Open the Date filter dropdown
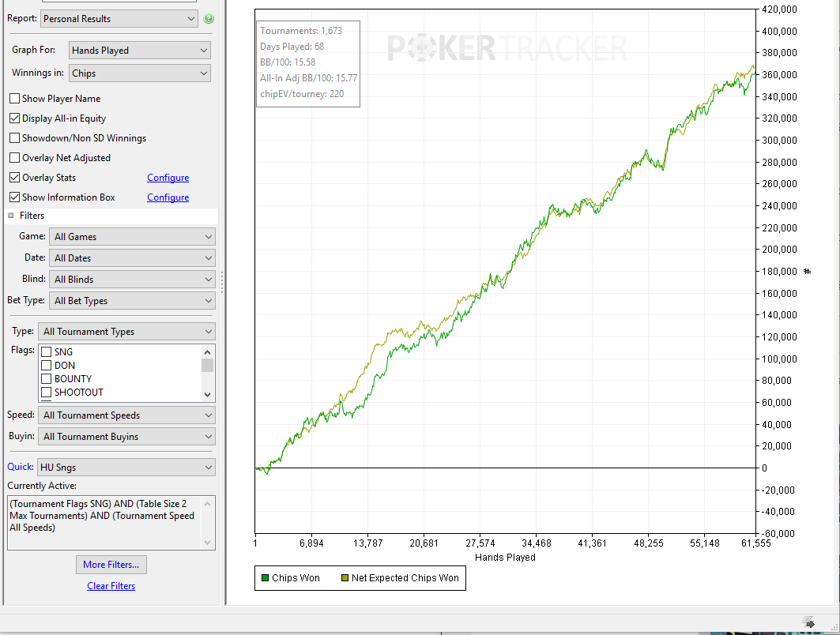Image resolution: width=840 pixels, height=635 pixels. [x=132, y=258]
